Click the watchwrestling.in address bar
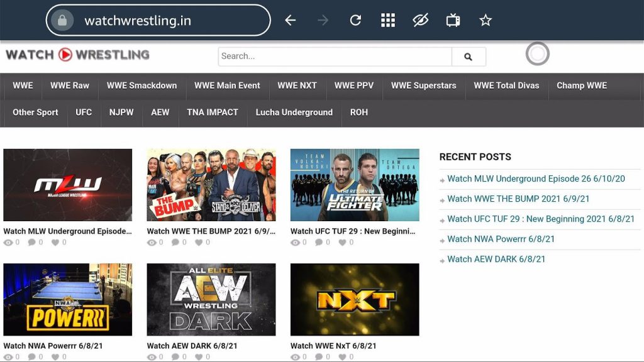This screenshot has height=362, width=644. point(158,20)
